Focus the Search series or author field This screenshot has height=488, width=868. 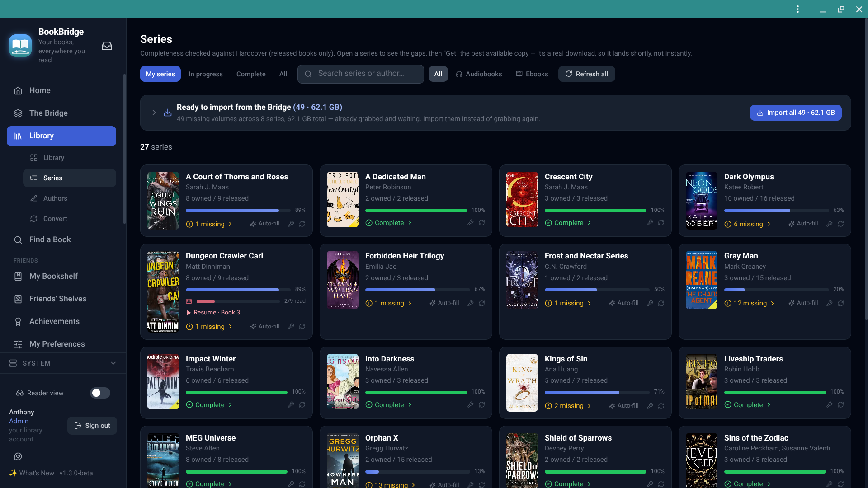click(361, 74)
